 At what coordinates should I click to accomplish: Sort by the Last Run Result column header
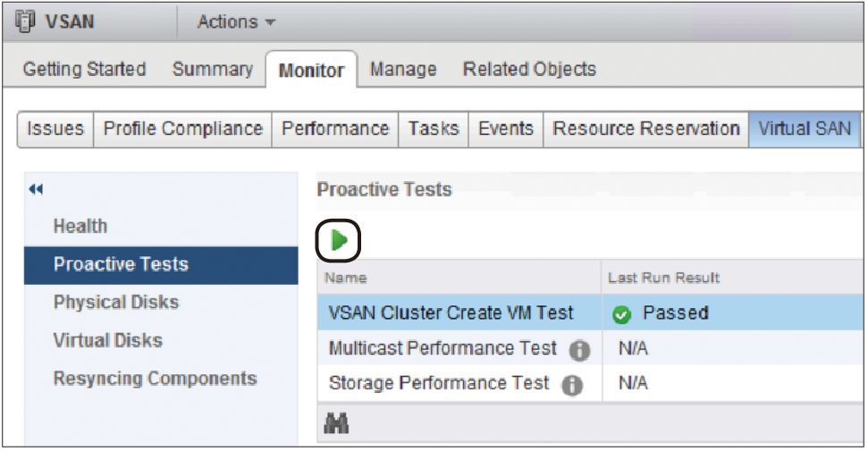tap(732, 278)
